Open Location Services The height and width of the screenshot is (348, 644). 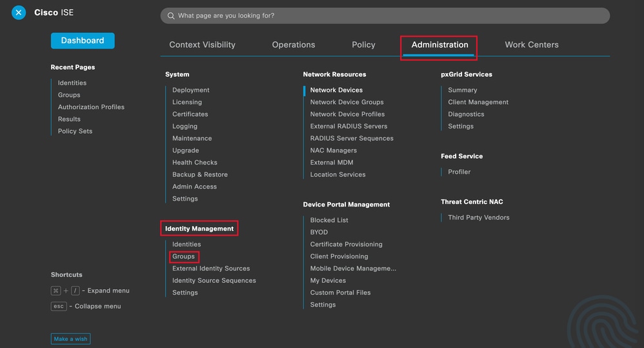tap(337, 174)
